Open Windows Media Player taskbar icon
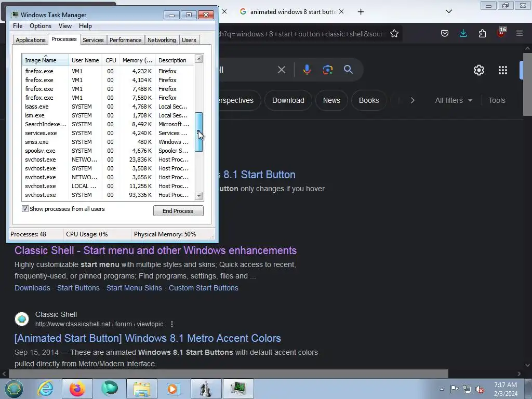The width and height of the screenshot is (532, 399). [174, 389]
